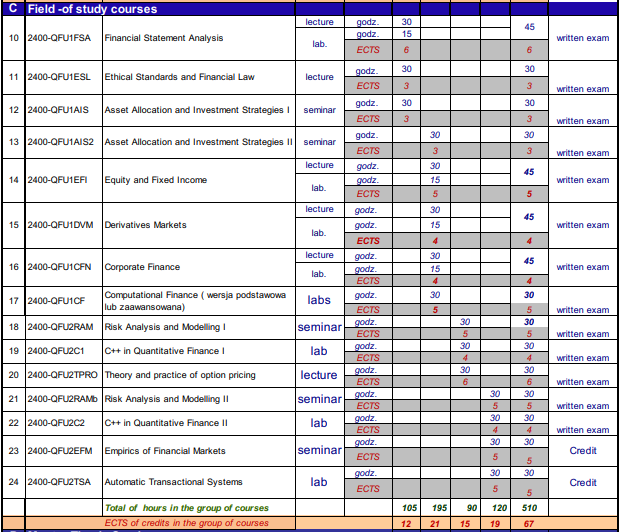Select the Risk Analysis and Modelling I course
The image size is (621, 532).
[x=165, y=327]
